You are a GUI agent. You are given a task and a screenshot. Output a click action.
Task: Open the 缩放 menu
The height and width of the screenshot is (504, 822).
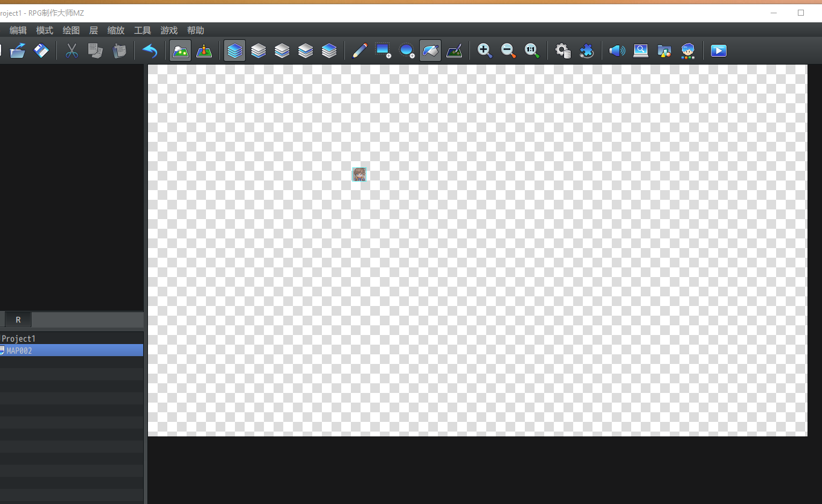click(116, 30)
